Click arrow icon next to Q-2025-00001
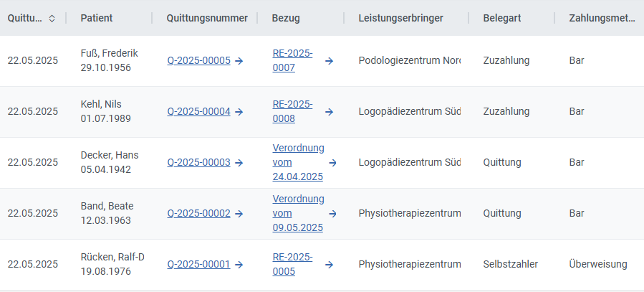 [239, 265]
